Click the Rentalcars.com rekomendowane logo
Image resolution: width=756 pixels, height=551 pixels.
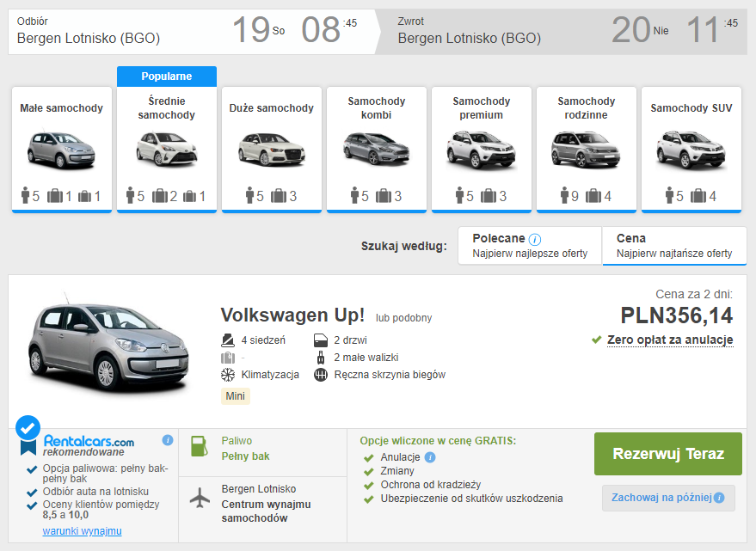(x=89, y=445)
